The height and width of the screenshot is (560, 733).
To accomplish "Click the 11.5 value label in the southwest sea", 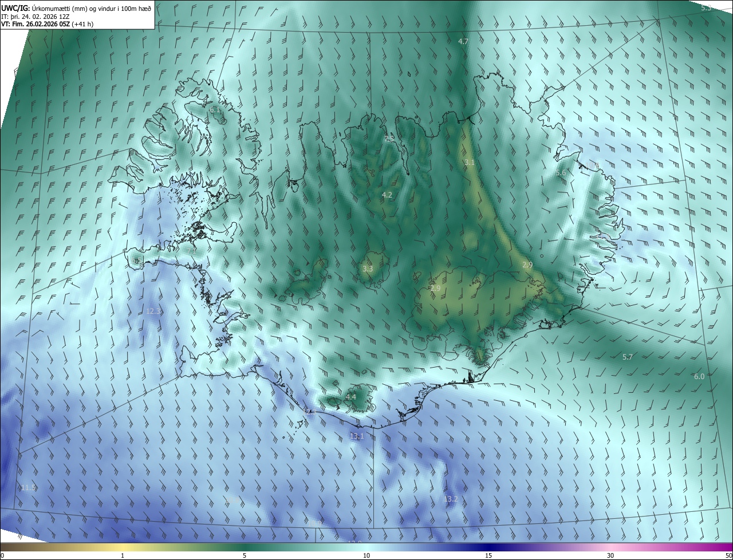I will coord(28,487).
